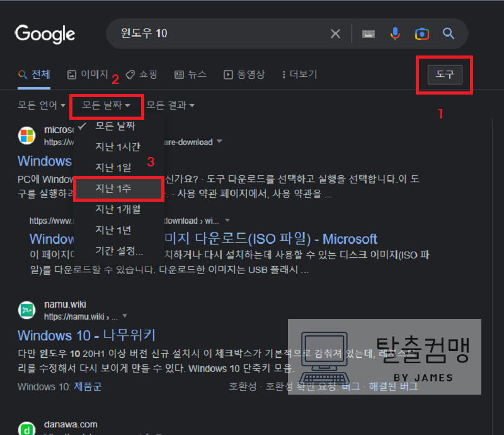Image resolution: width=504 pixels, height=435 pixels.
Task: Choose 지난 1일 in date menu
Action: [x=119, y=167]
